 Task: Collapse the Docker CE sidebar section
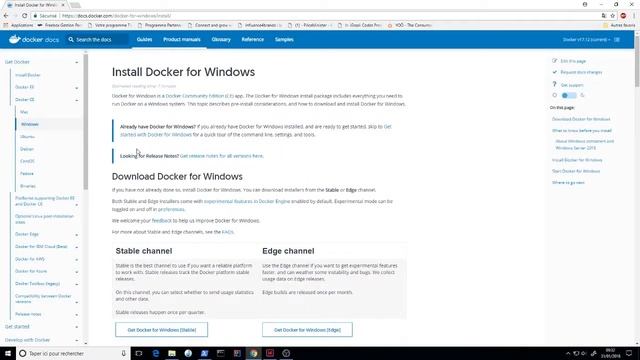tap(77, 100)
